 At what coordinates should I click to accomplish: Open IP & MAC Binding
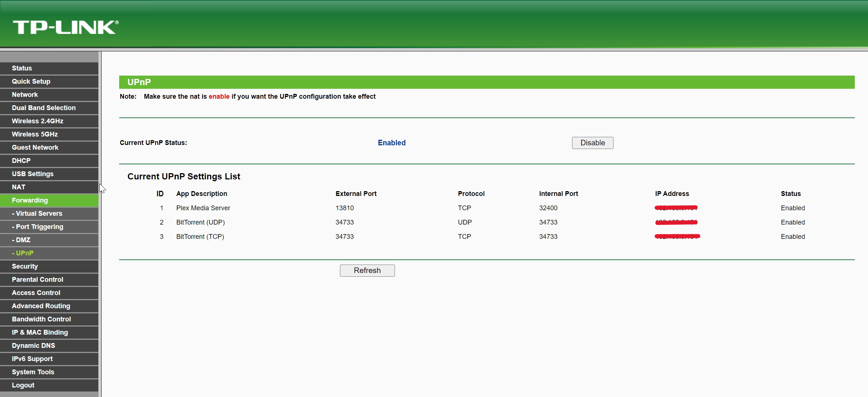(x=49, y=332)
